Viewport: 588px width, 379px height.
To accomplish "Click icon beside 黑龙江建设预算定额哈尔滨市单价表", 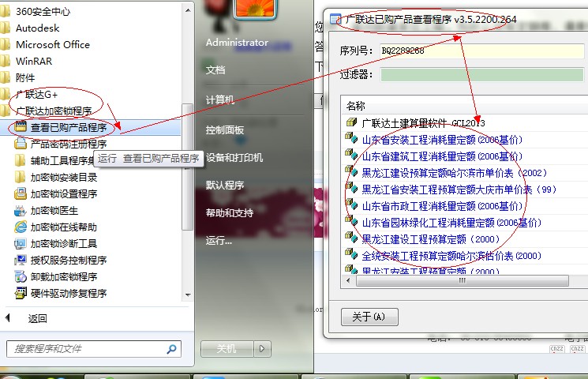I will [351, 171].
